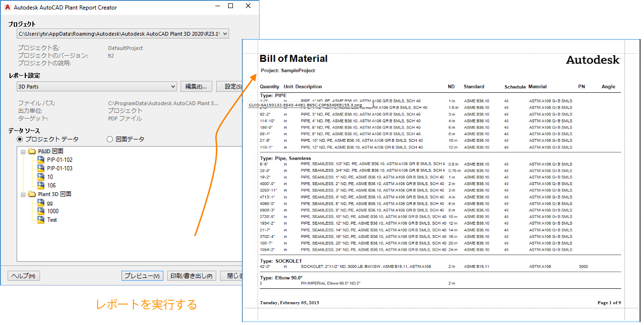Select the PIP-01-102 drawing icon

point(40,159)
